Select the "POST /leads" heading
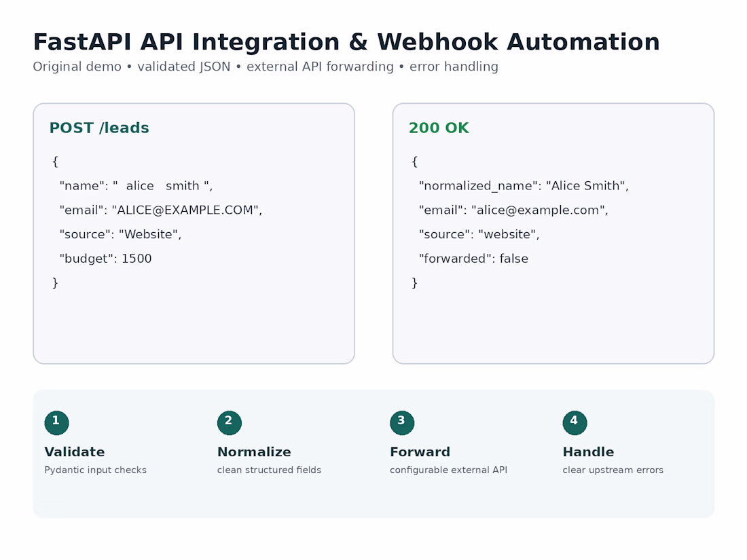Image resolution: width=747 pixels, height=560 pixels. pyautogui.click(x=99, y=128)
